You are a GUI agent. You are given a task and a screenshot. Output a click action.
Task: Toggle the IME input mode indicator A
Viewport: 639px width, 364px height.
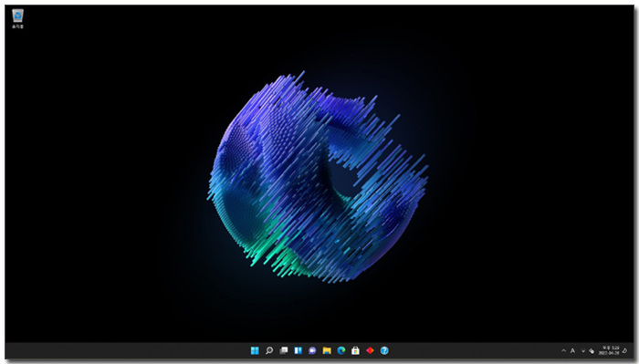572,350
